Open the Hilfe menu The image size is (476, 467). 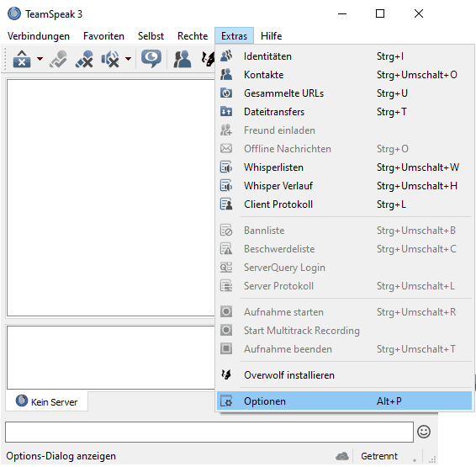[x=271, y=36]
